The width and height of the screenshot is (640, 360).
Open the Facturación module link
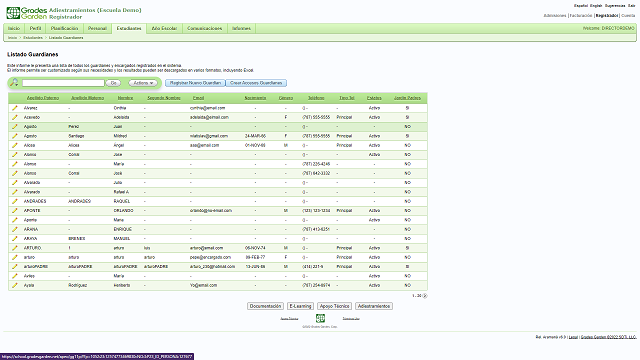[581, 16]
